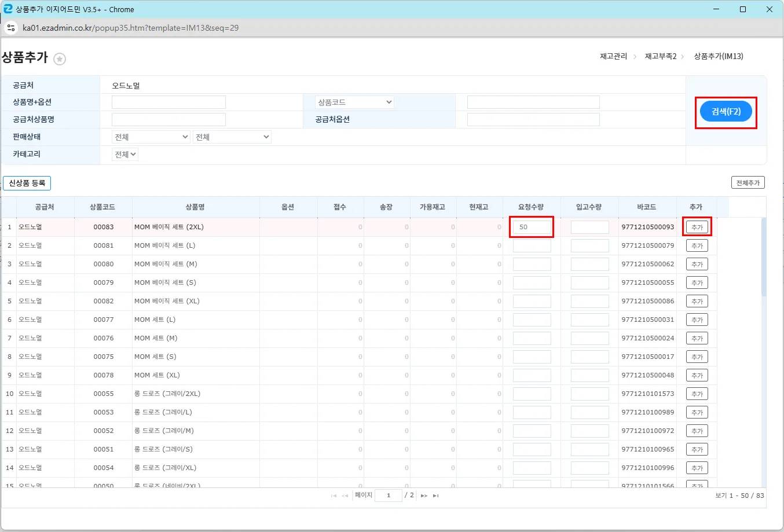The width and height of the screenshot is (784, 532).
Task: Click the 보기 1 - 50 / 83 record count
Action: pos(739,496)
